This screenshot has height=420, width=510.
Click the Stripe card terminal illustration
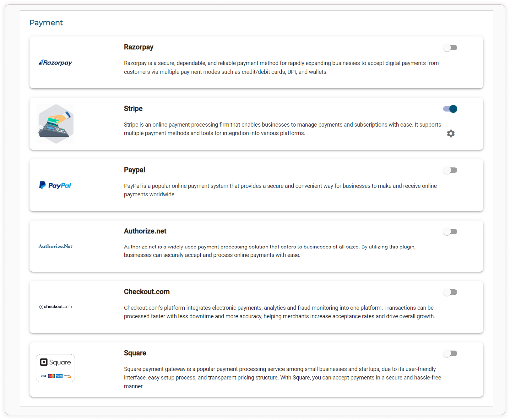point(55,124)
